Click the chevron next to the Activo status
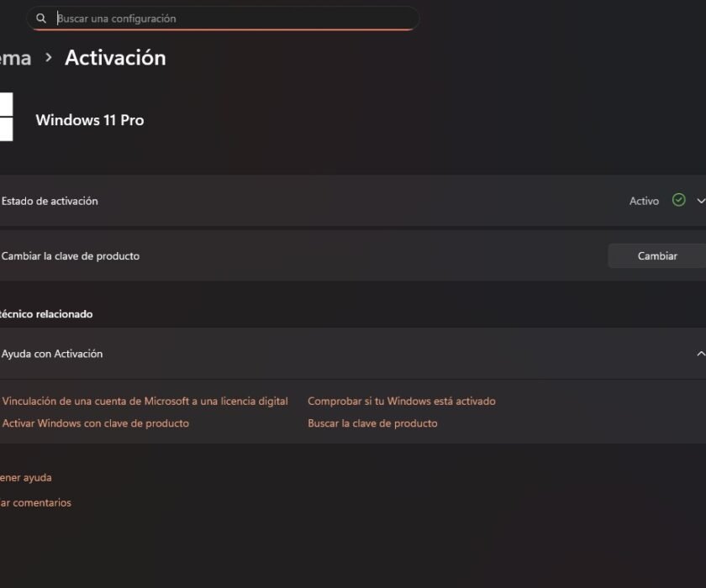Screen dimensions: 706x588 coord(699,201)
